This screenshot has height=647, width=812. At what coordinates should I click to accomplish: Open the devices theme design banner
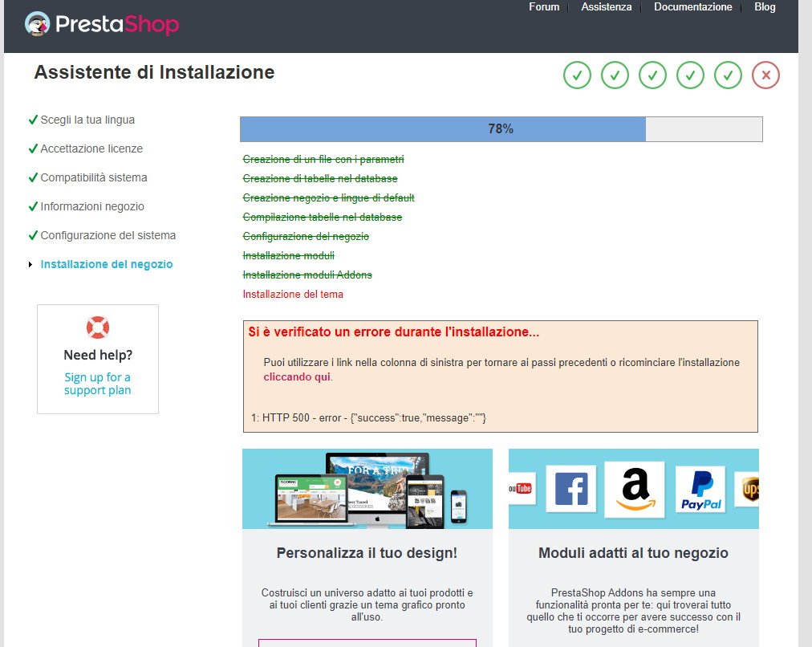click(367, 489)
